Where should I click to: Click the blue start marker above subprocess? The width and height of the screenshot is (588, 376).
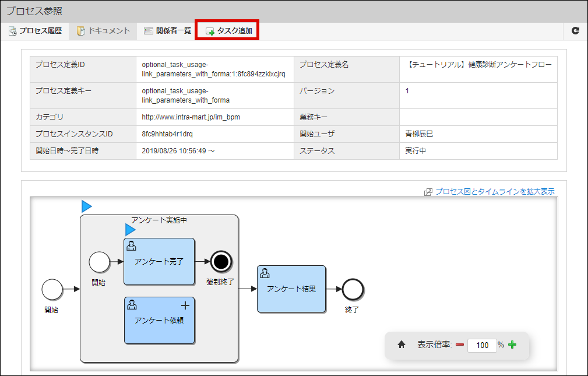coord(86,206)
